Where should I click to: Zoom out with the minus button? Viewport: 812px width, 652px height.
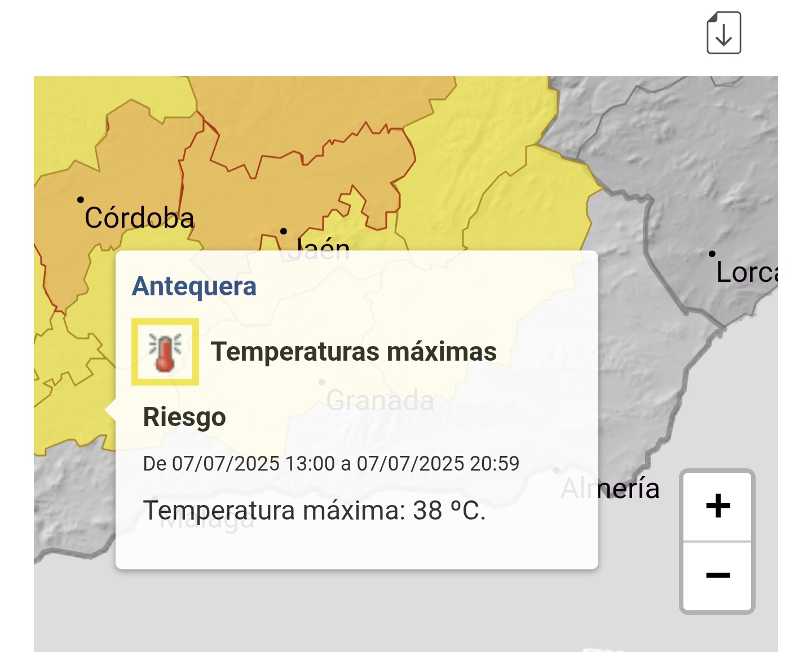(x=717, y=576)
